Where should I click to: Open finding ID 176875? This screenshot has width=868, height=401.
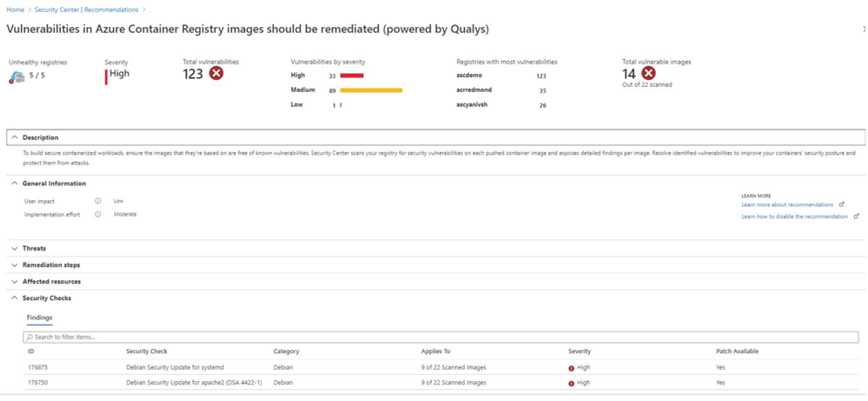click(37, 367)
